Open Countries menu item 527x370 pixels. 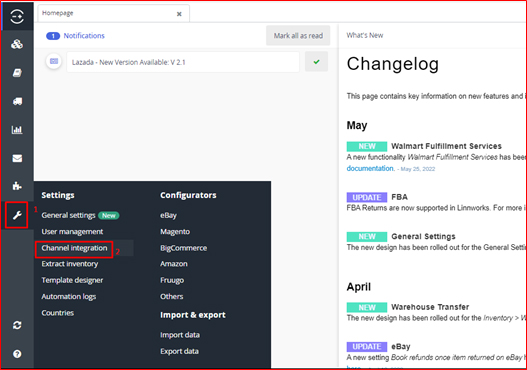click(x=57, y=313)
